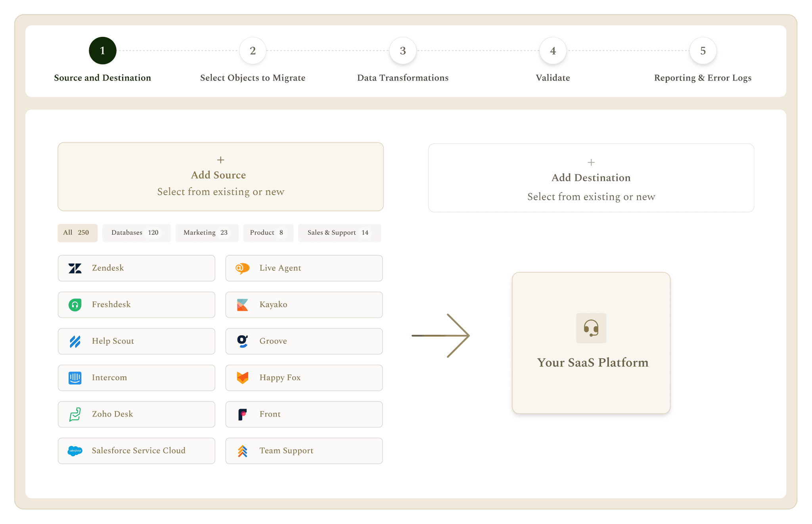
Task: Click 'Select from existing or new' under Add Source
Action: [221, 192]
